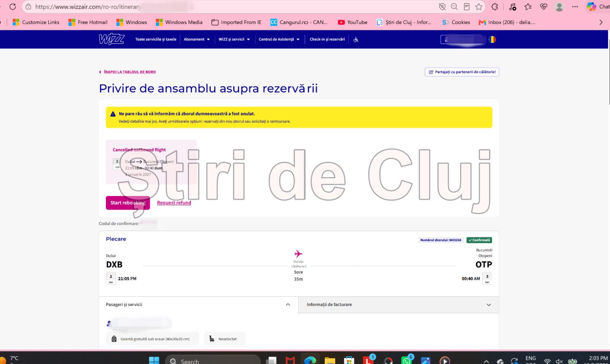610x364 pixels.
Task: Open the media music control icon
Action: 513,7
